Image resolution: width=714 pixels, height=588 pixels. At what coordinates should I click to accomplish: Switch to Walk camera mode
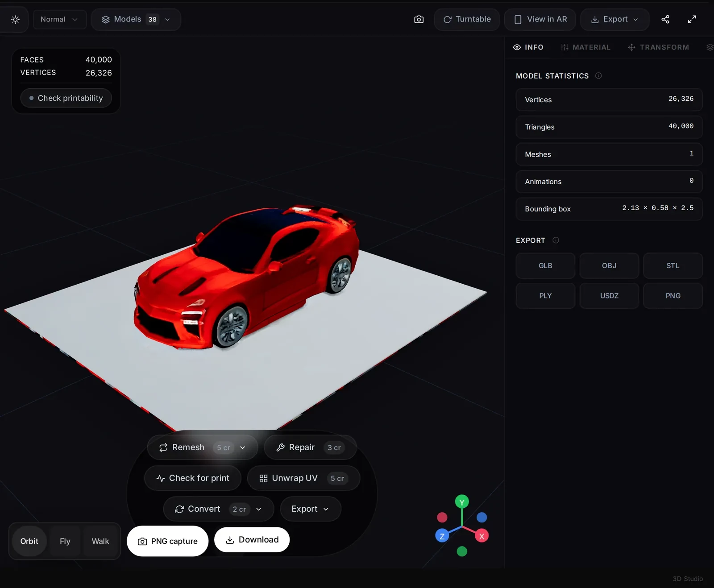click(100, 541)
